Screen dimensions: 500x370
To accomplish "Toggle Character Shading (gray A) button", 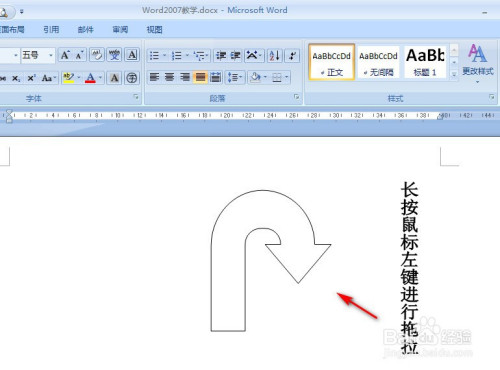I will click(114, 78).
